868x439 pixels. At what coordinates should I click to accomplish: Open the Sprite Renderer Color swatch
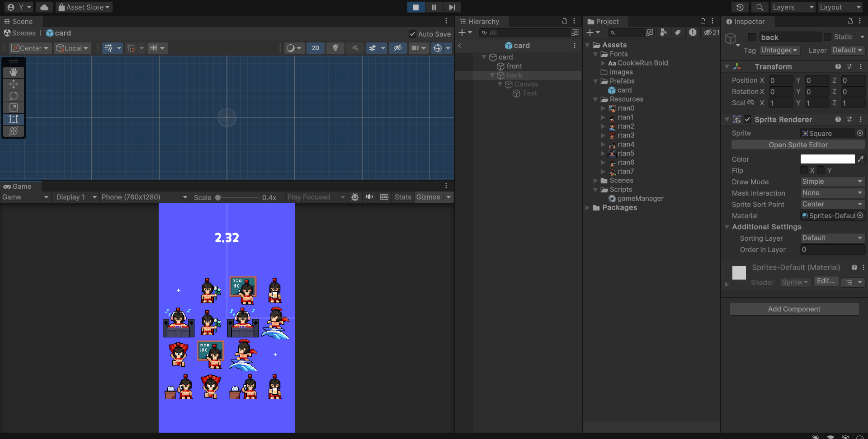click(x=827, y=159)
